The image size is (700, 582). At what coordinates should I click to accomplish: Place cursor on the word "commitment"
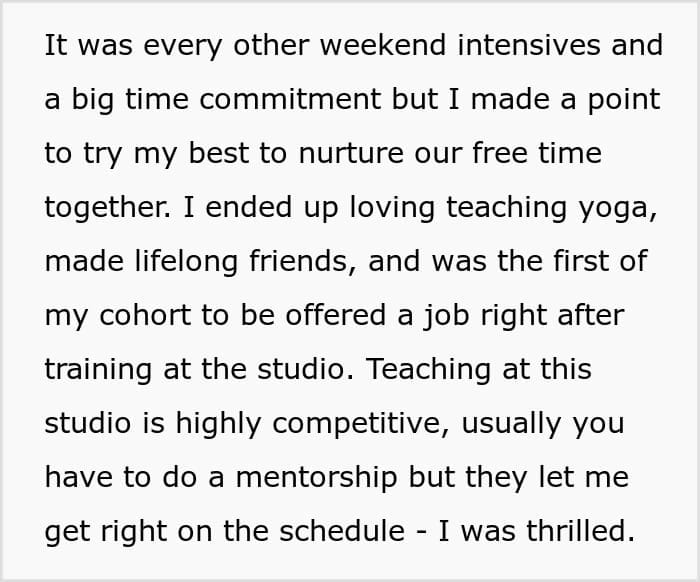click(x=290, y=99)
